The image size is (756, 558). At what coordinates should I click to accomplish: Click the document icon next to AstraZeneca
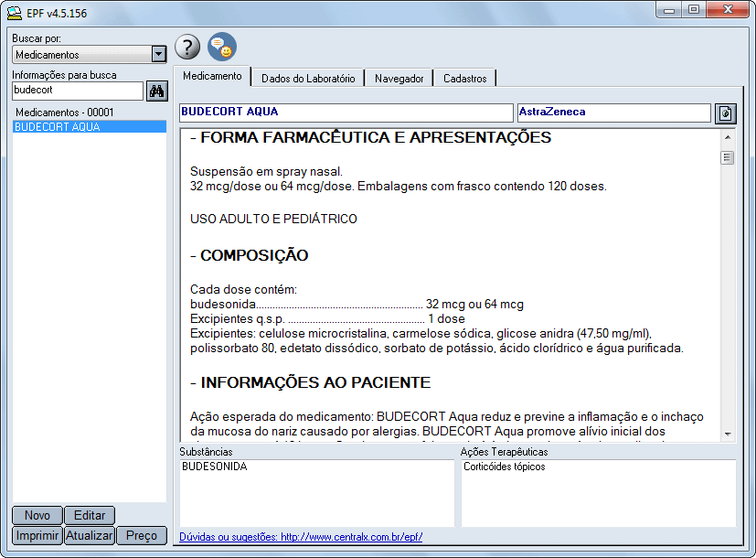point(725,113)
